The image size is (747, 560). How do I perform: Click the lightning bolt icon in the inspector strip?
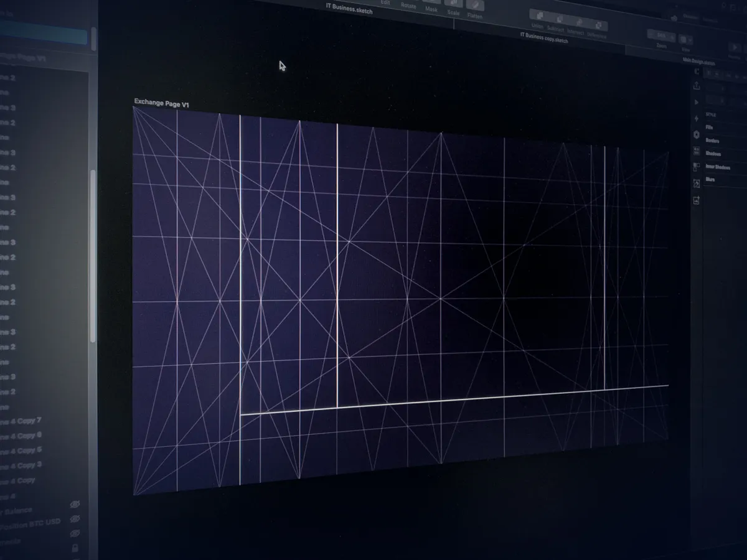(697, 118)
